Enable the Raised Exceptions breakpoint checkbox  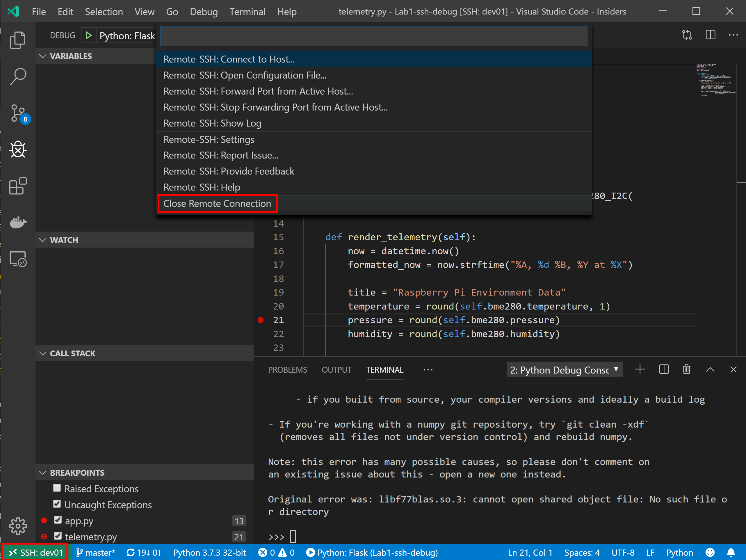coord(57,488)
